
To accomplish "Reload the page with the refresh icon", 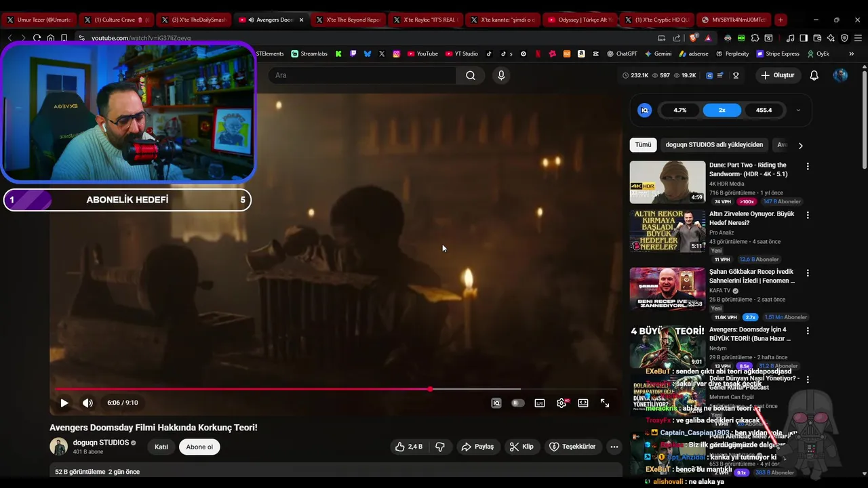I will pyautogui.click(x=37, y=38).
